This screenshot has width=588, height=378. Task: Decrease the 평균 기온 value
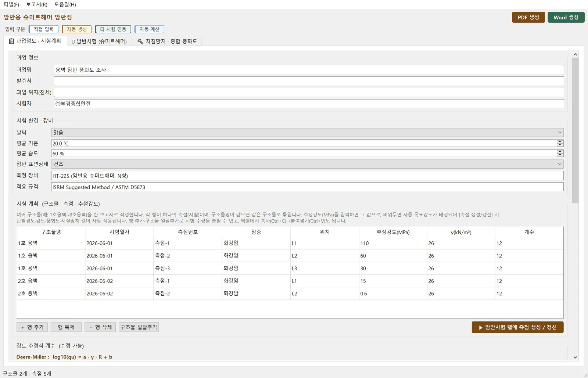[x=560, y=145]
